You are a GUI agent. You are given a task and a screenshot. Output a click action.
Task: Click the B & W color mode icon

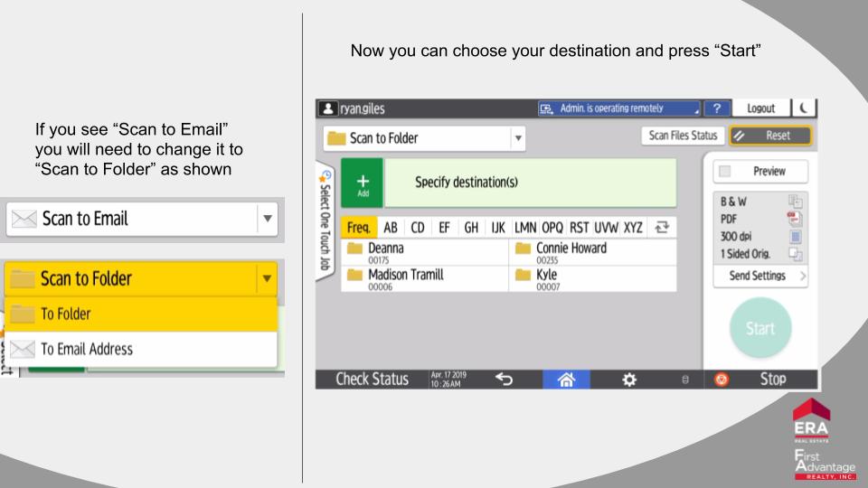pyautogui.click(x=796, y=202)
